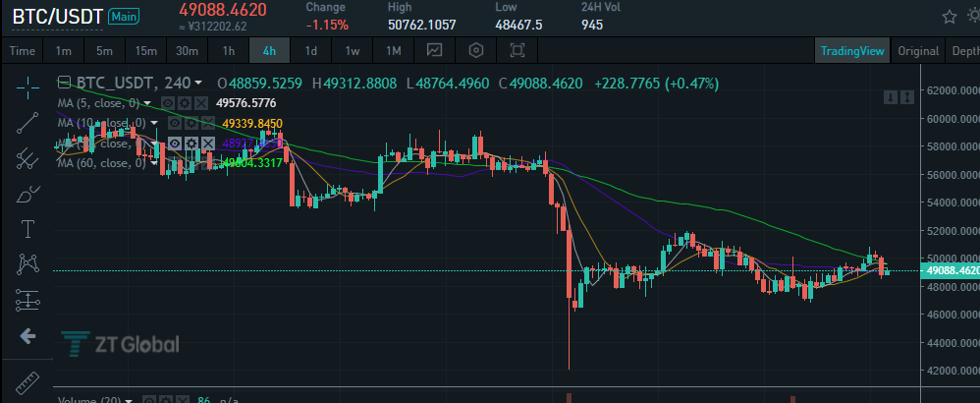This screenshot has width=980, height=403.
Task: Click the High value 50762.1057
Action: pos(422,25)
